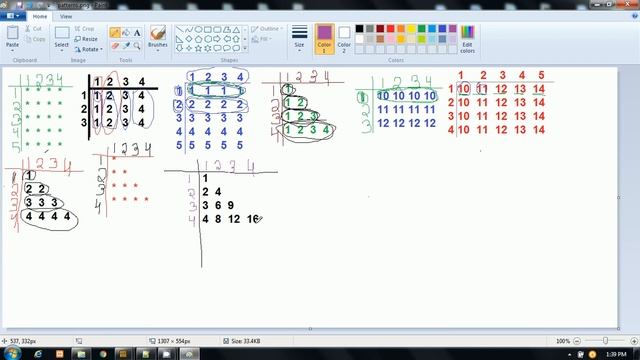Click the zoom out minus button
This screenshot has width=640, height=360.
[577, 341]
